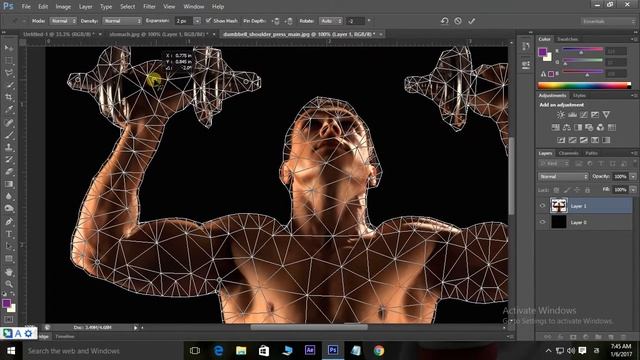Toggle layer filtering switch in Layers
This screenshot has width=640, height=360.
pyautogui.click(x=635, y=163)
